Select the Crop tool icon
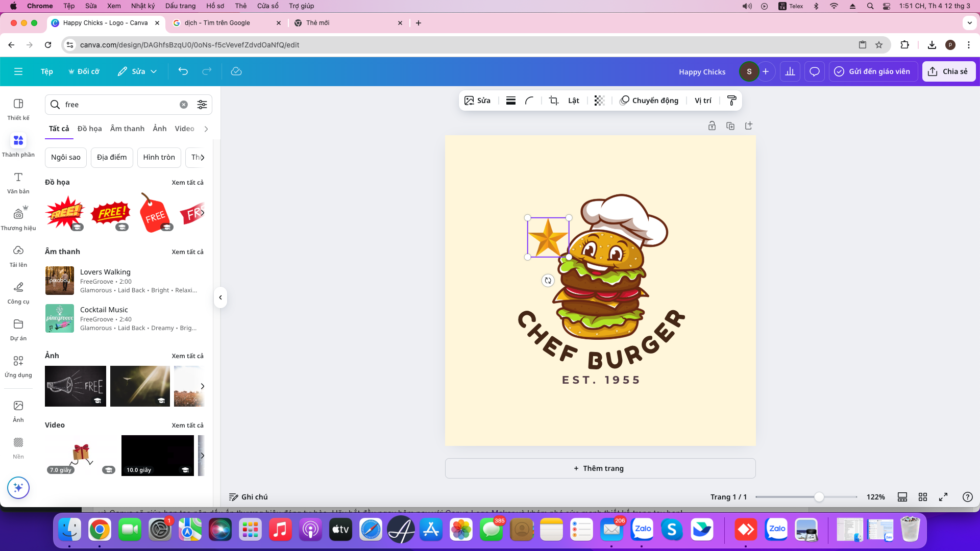The height and width of the screenshot is (551, 980). pyautogui.click(x=553, y=100)
